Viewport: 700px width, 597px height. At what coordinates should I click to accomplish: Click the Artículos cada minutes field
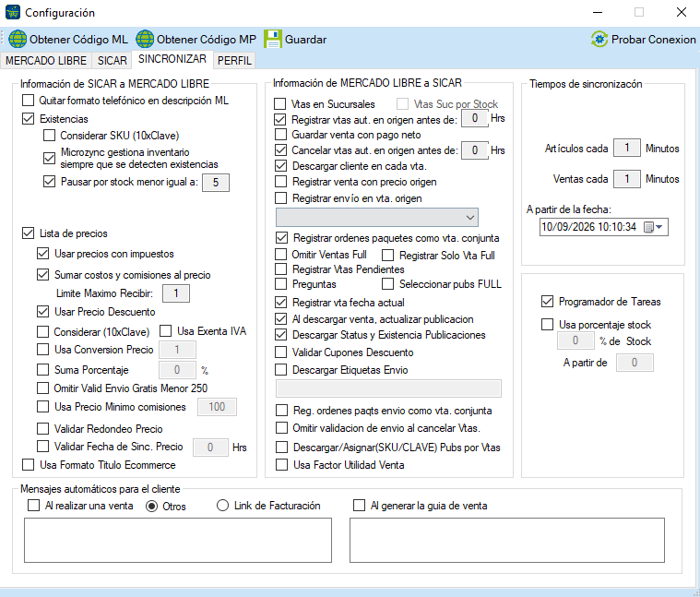point(627,148)
